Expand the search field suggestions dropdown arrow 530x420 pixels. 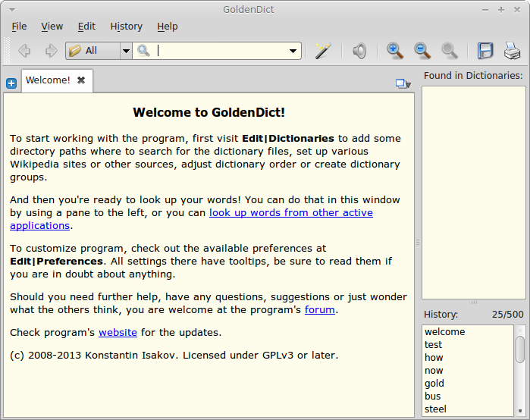click(x=293, y=51)
